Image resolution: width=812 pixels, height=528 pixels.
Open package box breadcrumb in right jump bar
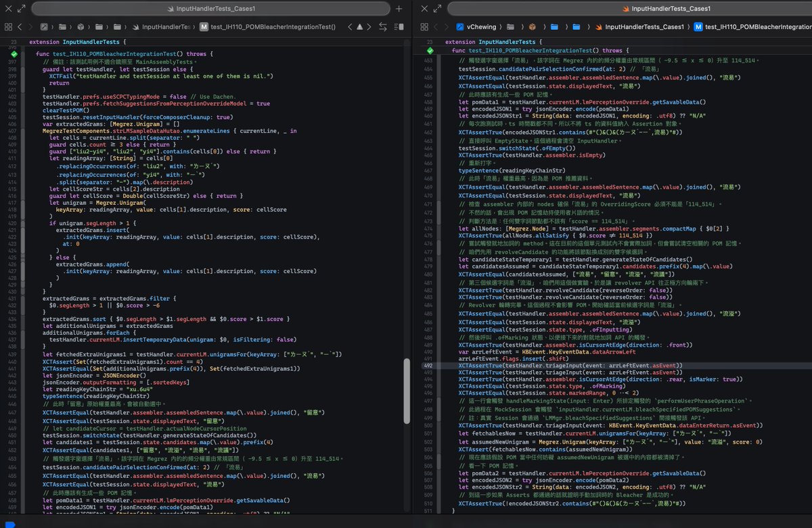coord(533,27)
